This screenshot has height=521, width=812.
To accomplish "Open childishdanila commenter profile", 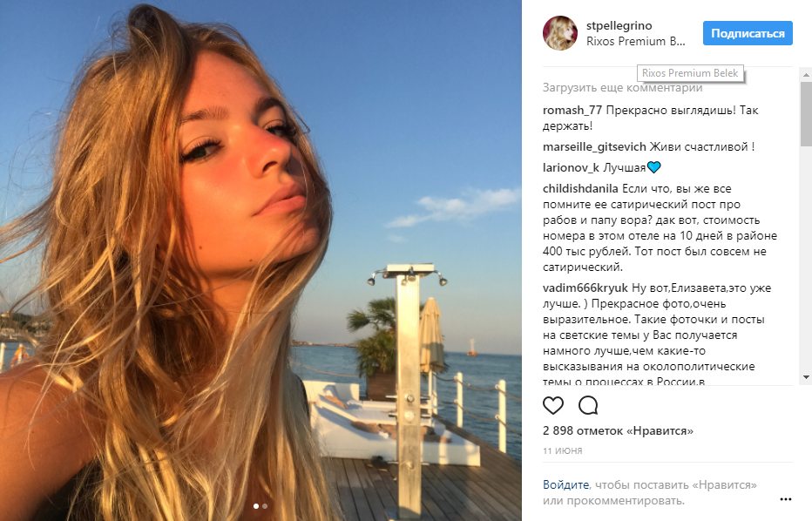I will (x=580, y=188).
